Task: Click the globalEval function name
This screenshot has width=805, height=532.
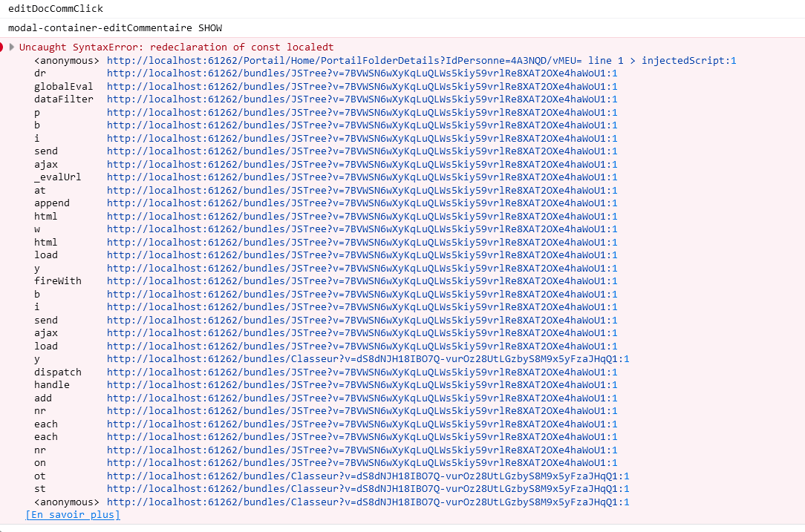Action: pos(64,87)
